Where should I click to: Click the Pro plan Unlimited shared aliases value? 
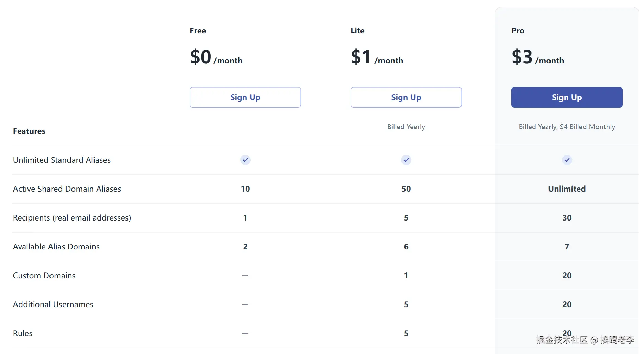(x=567, y=189)
